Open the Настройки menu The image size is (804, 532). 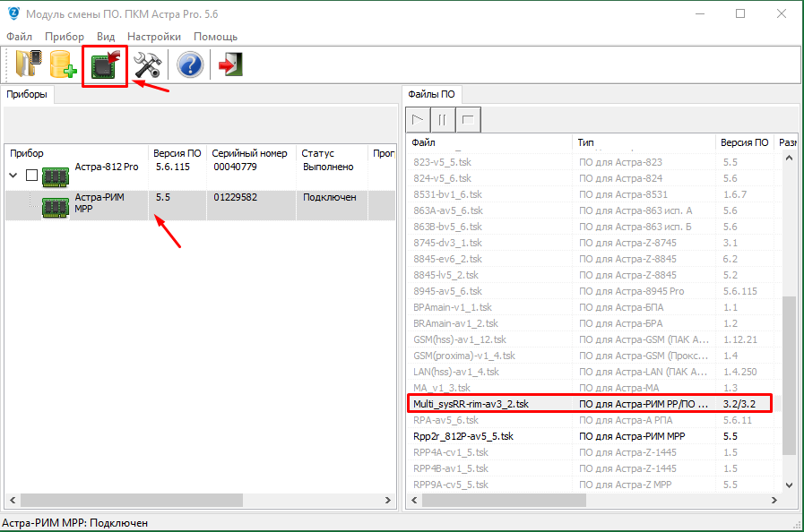click(x=153, y=37)
